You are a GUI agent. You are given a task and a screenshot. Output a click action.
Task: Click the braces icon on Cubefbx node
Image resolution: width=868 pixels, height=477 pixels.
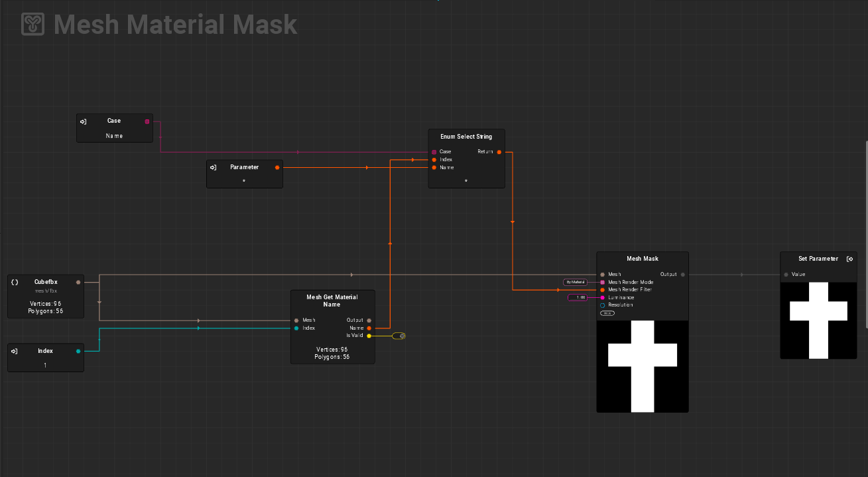(15, 282)
